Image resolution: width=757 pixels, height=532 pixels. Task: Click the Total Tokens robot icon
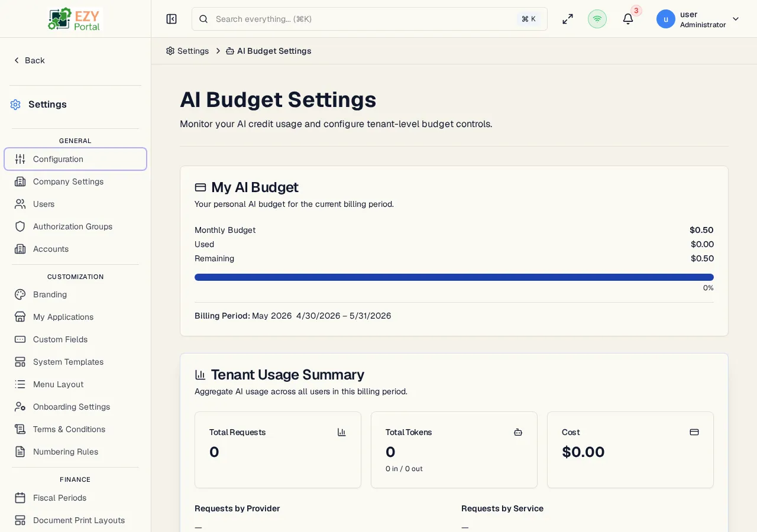(x=518, y=432)
